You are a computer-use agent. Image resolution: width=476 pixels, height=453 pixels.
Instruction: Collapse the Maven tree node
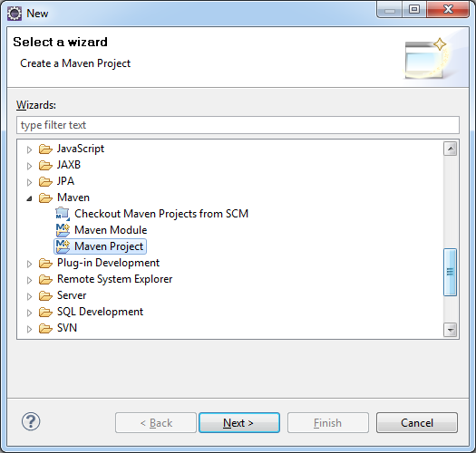(29, 198)
